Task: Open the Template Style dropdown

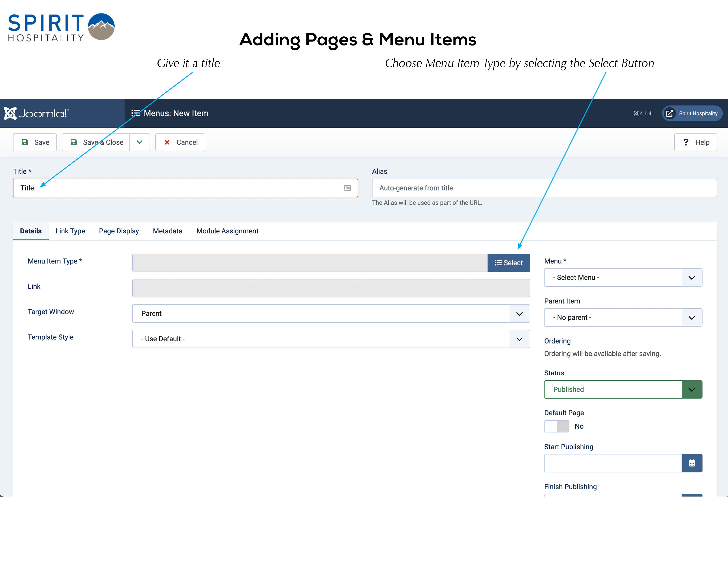Action: [x=331, y=339]
